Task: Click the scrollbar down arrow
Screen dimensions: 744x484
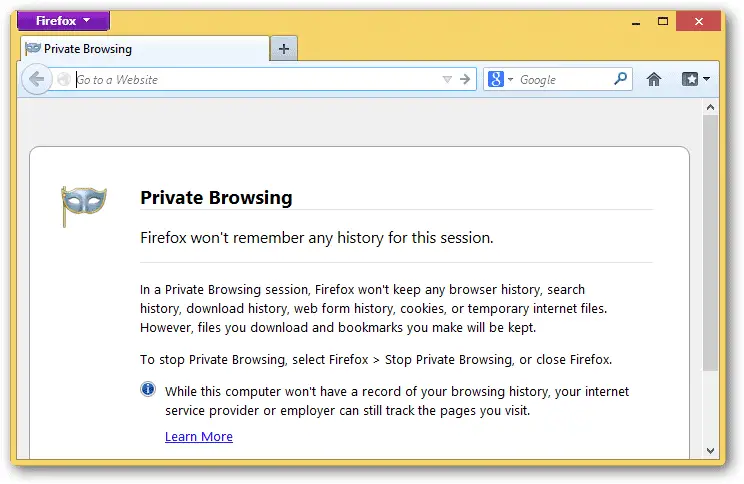Action: [x=710, y=451]
